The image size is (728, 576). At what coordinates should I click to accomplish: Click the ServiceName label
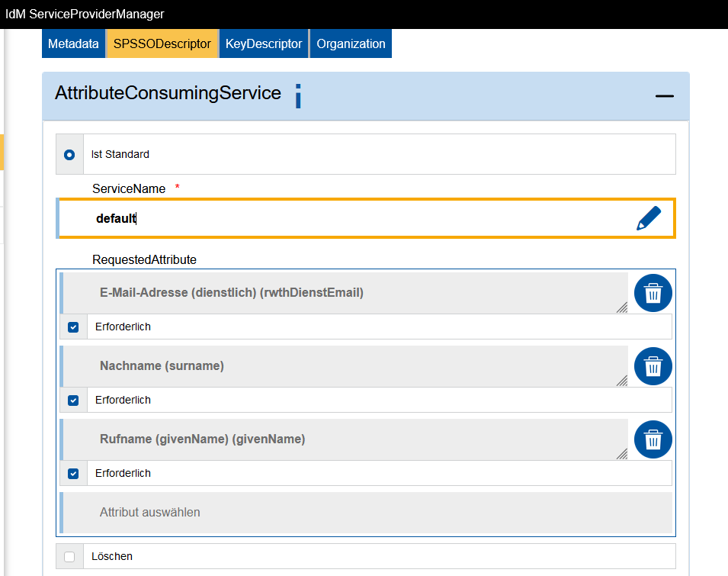(x=129, y=188)
